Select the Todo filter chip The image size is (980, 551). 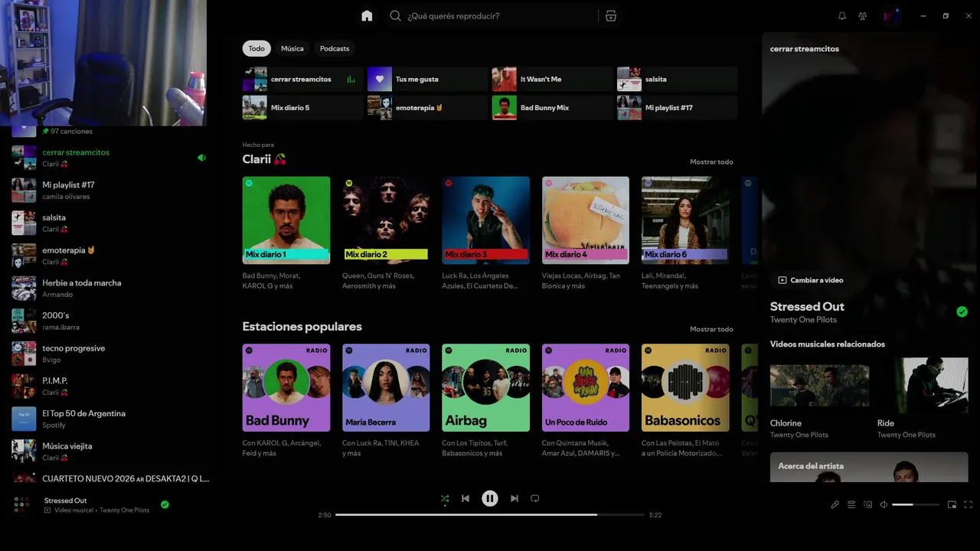point(256,48)
